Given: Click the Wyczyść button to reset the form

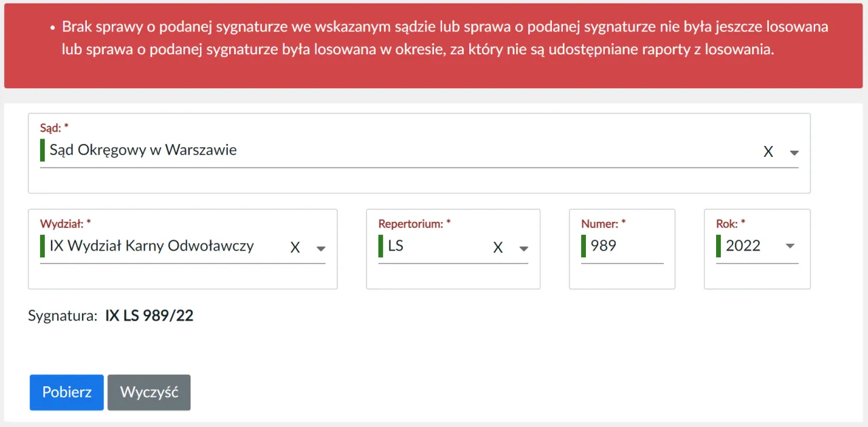Looking at the screenshot, I should 149,392.
